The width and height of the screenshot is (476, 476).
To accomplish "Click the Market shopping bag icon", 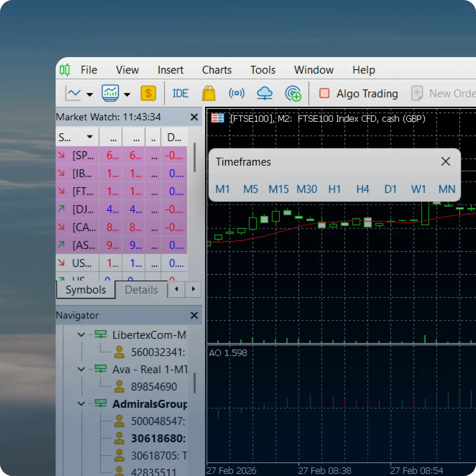I will pyautogui.click(x=209, y=94).
